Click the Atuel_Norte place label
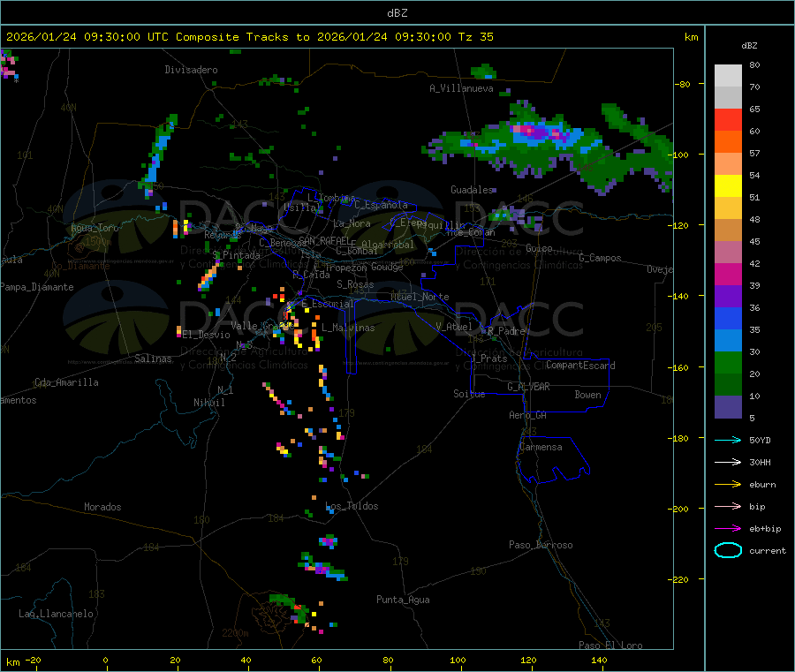 click(x=420, y=297)
